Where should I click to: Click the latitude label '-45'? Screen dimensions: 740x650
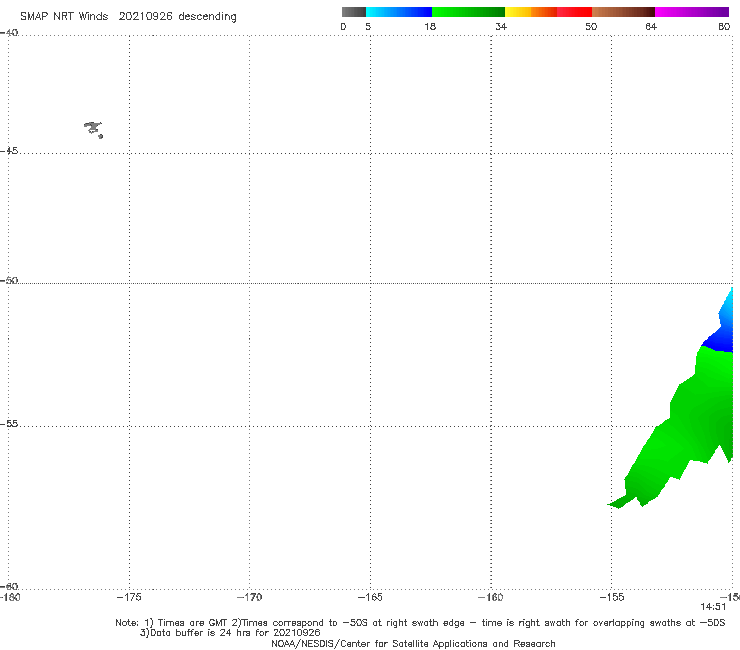pos(9,151)
